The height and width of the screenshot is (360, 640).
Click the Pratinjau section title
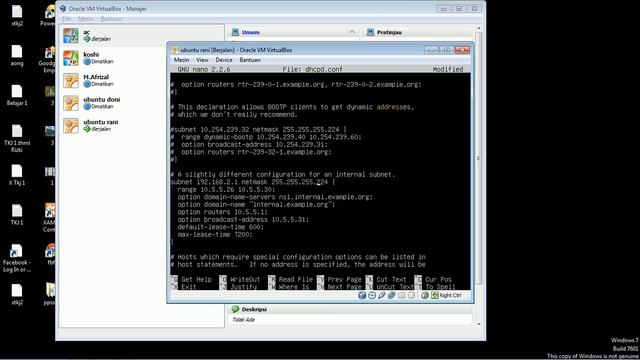coord(389,32)
